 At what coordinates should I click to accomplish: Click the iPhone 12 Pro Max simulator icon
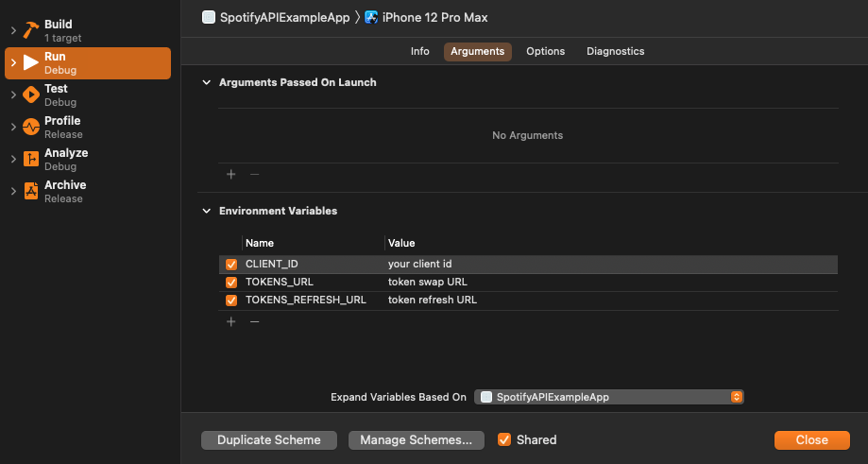point(371,17)
